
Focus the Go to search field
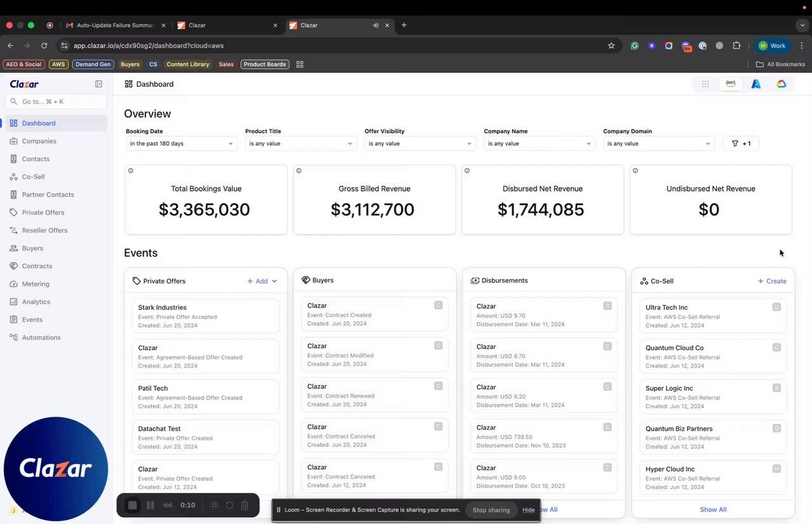[x=56, y=102]
